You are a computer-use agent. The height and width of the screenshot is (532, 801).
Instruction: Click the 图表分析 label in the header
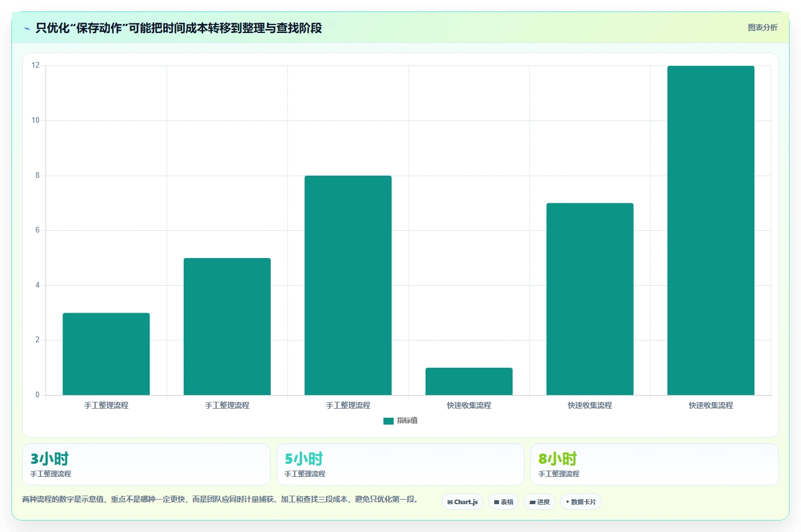pos(762,27)
